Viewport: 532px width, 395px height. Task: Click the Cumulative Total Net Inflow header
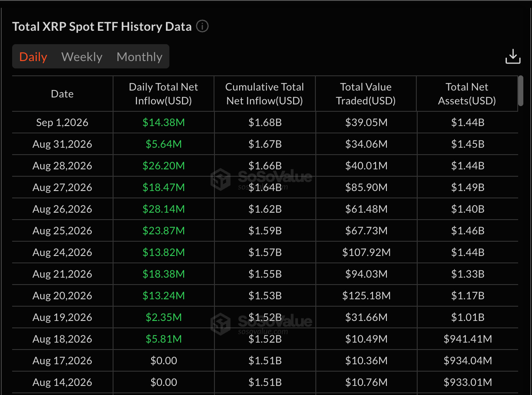tap(264, 94)
